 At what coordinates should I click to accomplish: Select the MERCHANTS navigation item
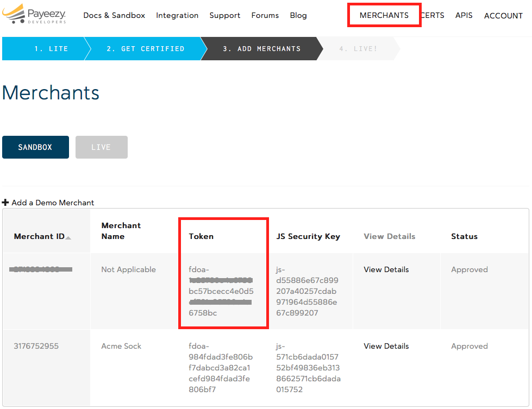click(384, 15)
